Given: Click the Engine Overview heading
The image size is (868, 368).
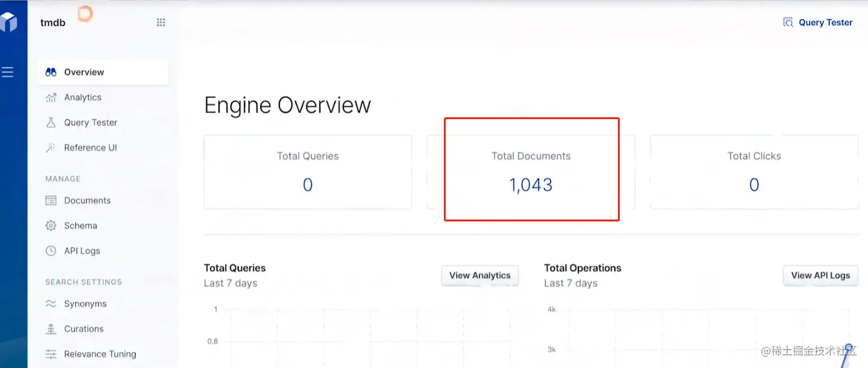Looking at the screenshot, I should (287, 105).
